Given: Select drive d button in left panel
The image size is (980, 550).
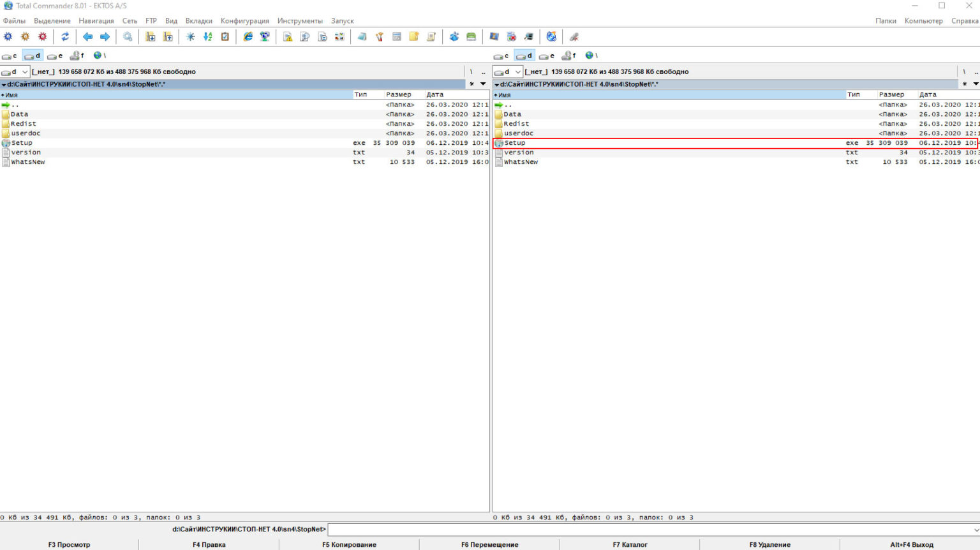Looking at the screenshot, I should 33,56.
